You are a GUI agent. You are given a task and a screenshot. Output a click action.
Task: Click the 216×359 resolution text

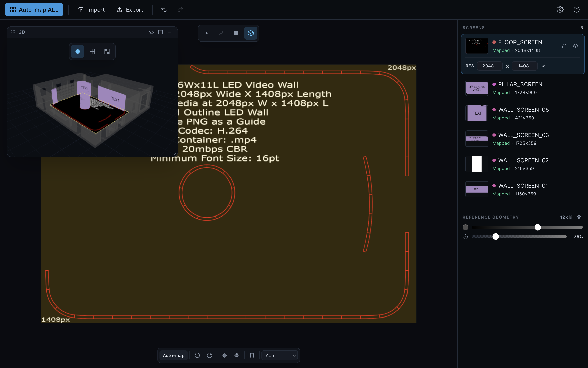[524, 168]
